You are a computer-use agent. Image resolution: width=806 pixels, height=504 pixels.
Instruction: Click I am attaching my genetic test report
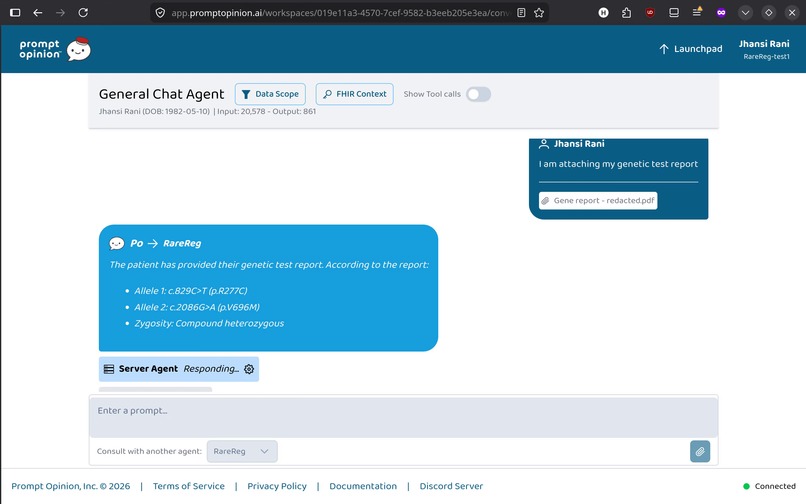click(618, 164)
